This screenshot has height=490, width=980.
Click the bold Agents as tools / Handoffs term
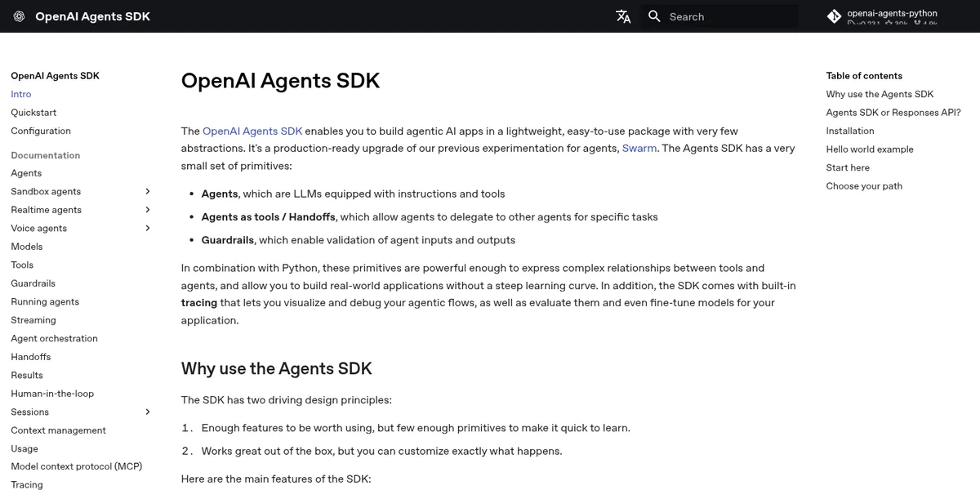(269, 217)
